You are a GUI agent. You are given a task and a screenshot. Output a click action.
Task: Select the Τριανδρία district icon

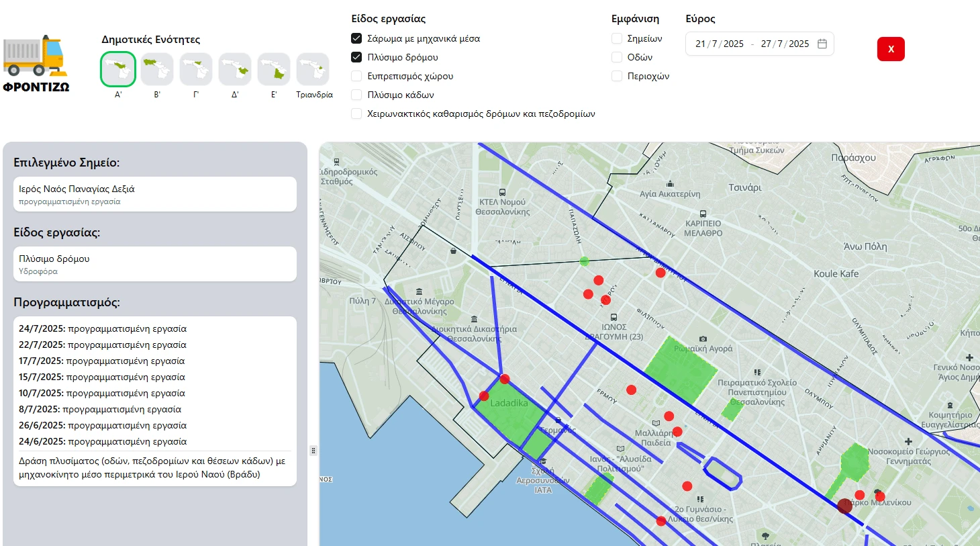(x=313, y=69)
